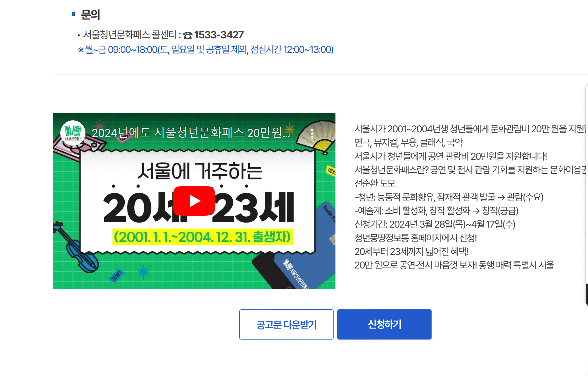Click the 신청기간 2024년 3월 28일 description line

[x=435, y=224]
